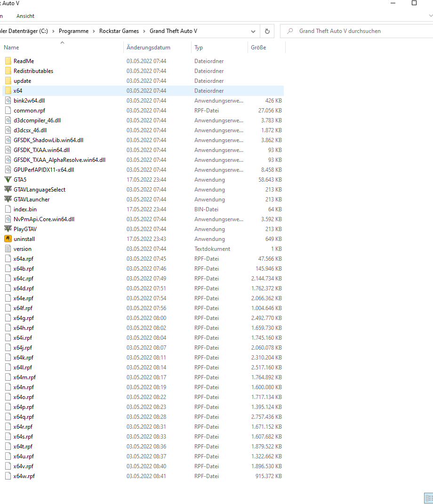Image resolution: width=433 pixels, height=504 pixels.
Task: Focus the Grand Theft Auto V search field
Action: (357, 31)
